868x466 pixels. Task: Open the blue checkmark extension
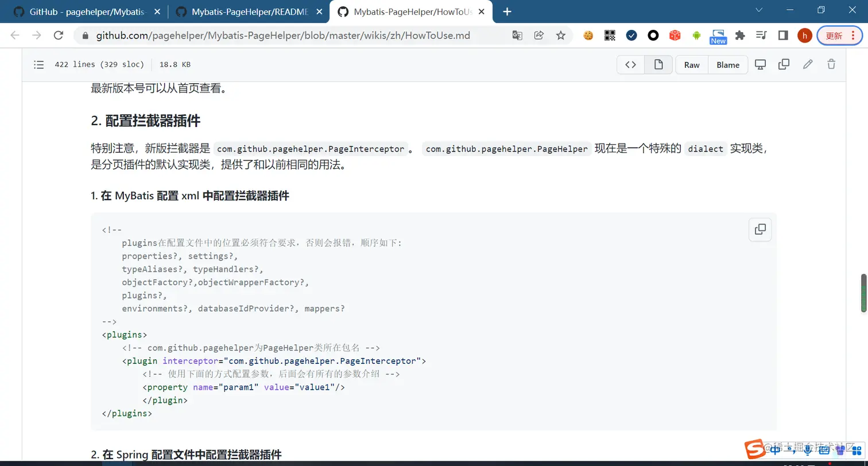point(631,36)
